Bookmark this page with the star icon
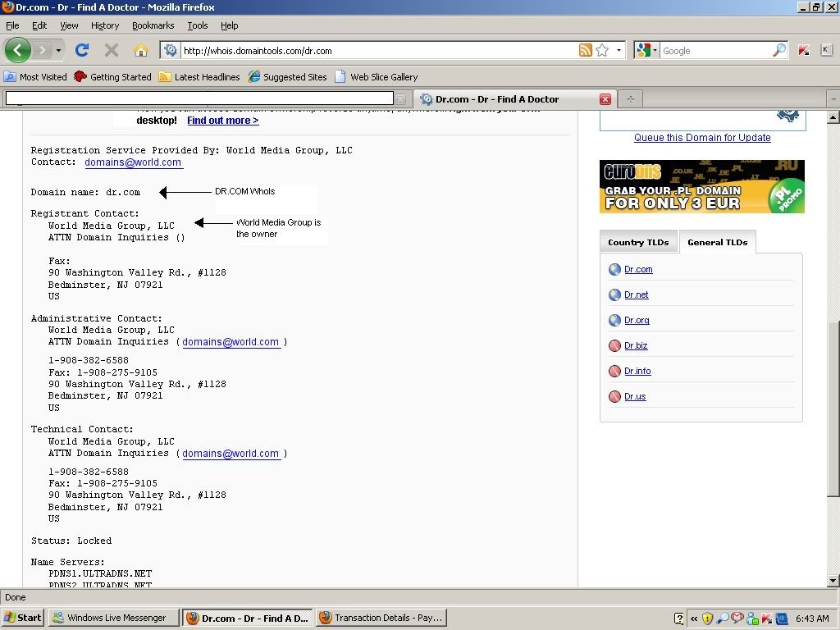This screenshot has width=840, height=630. 602,50
